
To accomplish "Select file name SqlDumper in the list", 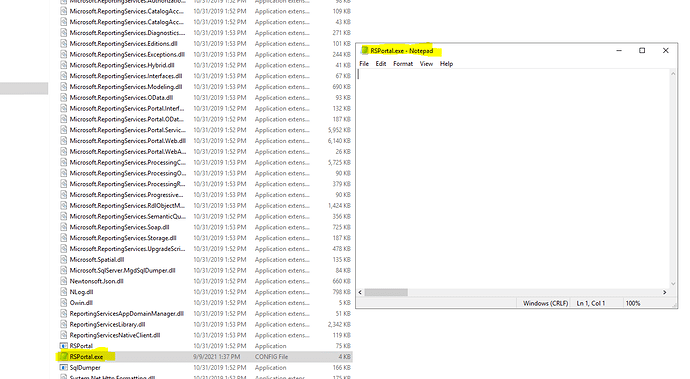I will tap(85, 368).
